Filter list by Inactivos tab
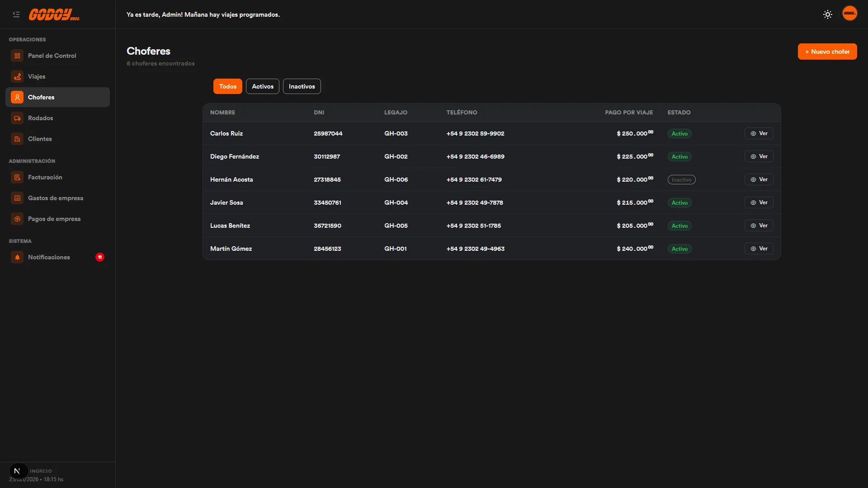Screen dimensions: 868x488 click(x=302, y=86)
